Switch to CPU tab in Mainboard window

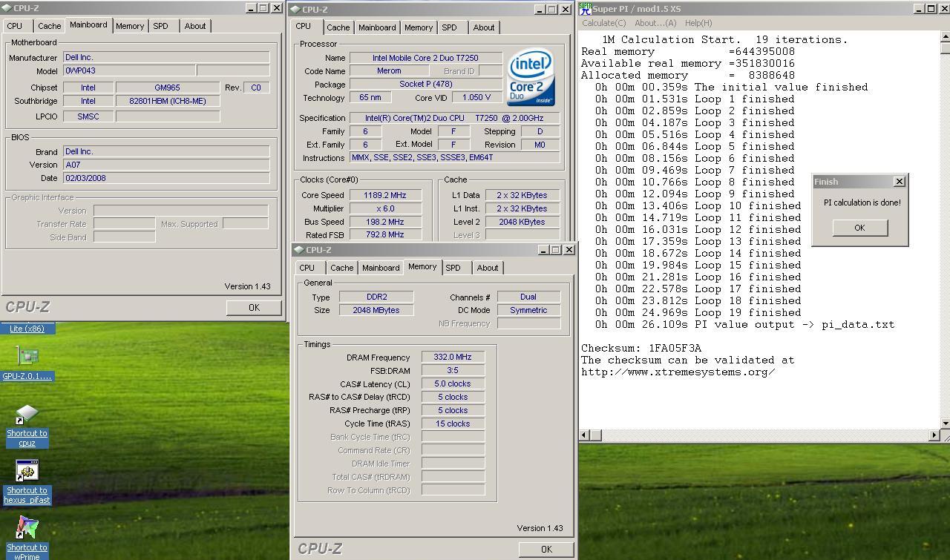tap(15, 26)
